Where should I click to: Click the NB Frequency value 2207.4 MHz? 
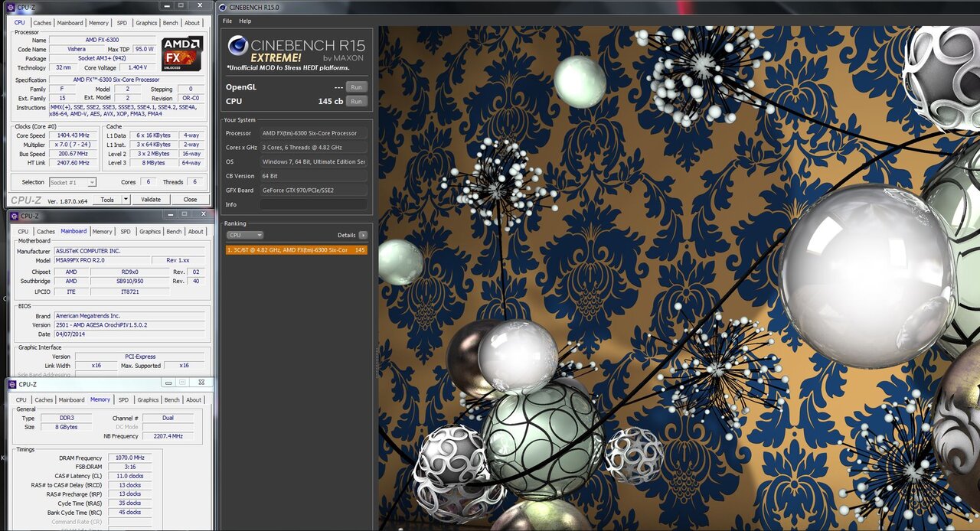click(168, 436)
